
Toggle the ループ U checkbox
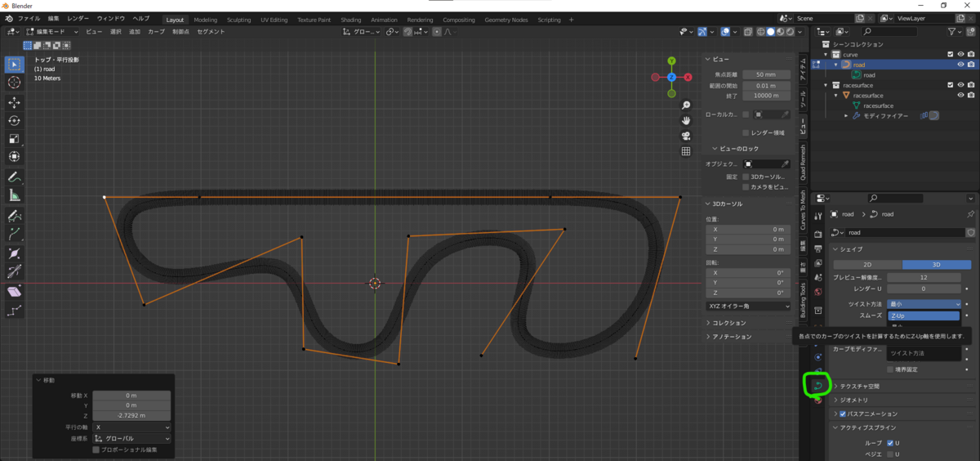[889, 443]
